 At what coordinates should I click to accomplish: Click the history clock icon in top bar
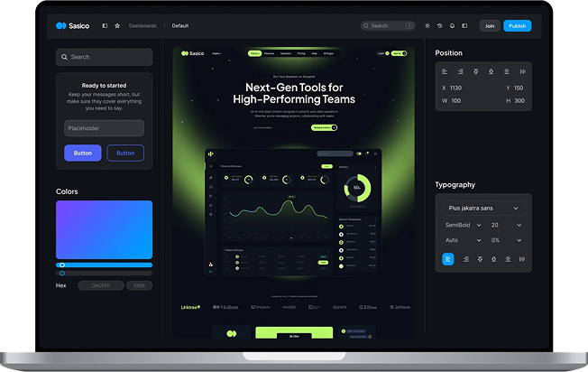coord(440,26)
